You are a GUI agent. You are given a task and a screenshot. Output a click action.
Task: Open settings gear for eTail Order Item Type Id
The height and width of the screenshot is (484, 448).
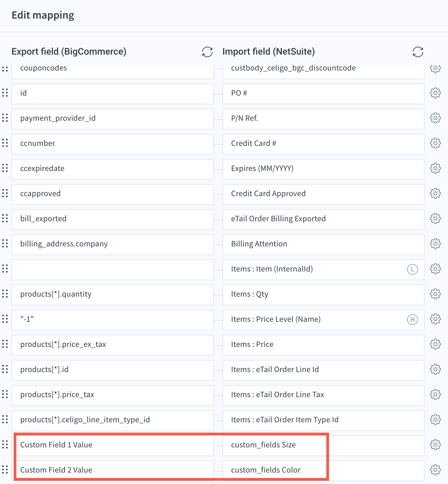click(435, 420)
